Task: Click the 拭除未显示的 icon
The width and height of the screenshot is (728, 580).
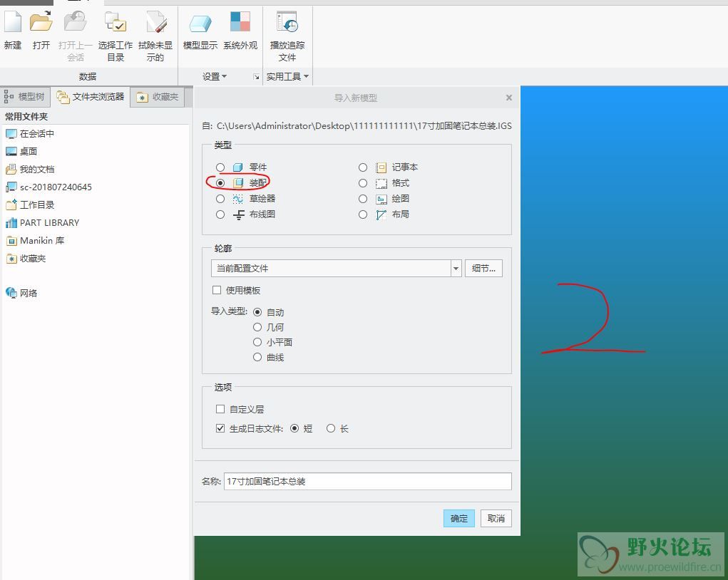Action: pos(155,22)
